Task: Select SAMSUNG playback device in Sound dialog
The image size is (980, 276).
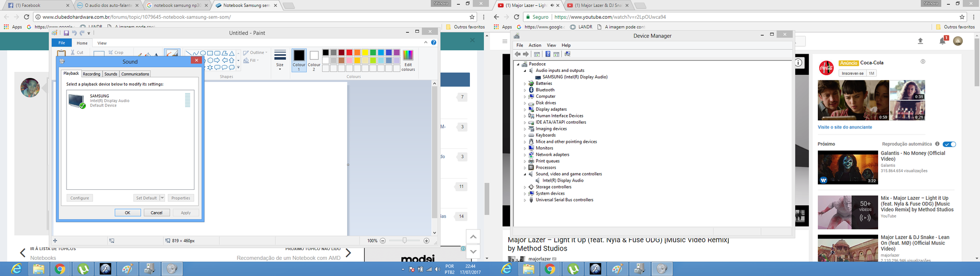Action: [x=130, y=101]
